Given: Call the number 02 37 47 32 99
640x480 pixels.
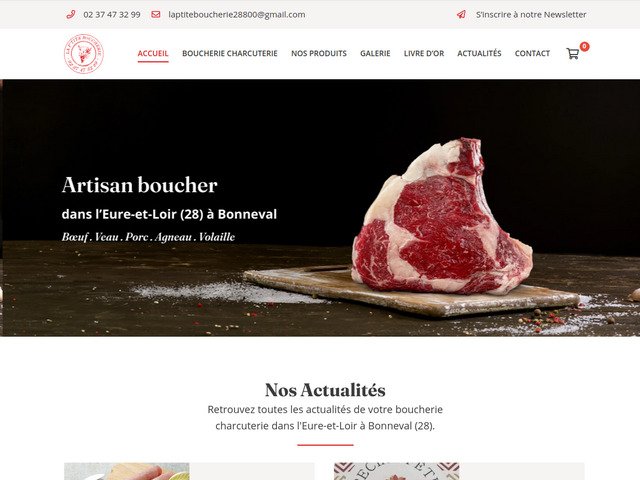Looking at the screenshot, I should pyautogui.click(x=112, y=15).
